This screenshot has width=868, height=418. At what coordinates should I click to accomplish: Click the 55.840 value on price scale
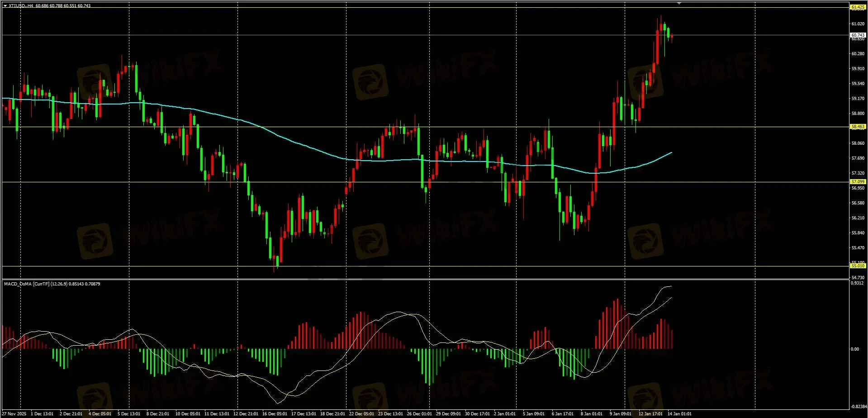tap(858, 233)
